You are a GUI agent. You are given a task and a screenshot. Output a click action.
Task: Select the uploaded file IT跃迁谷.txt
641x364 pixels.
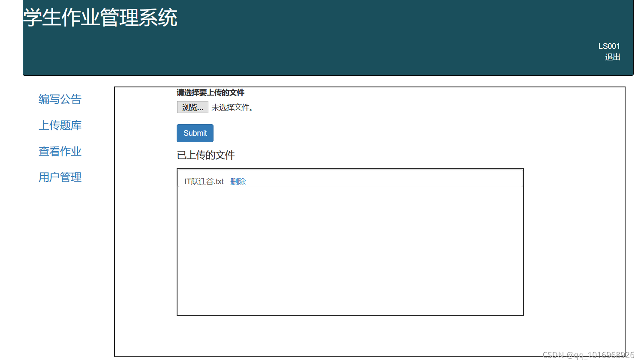(x=204, y=181)
